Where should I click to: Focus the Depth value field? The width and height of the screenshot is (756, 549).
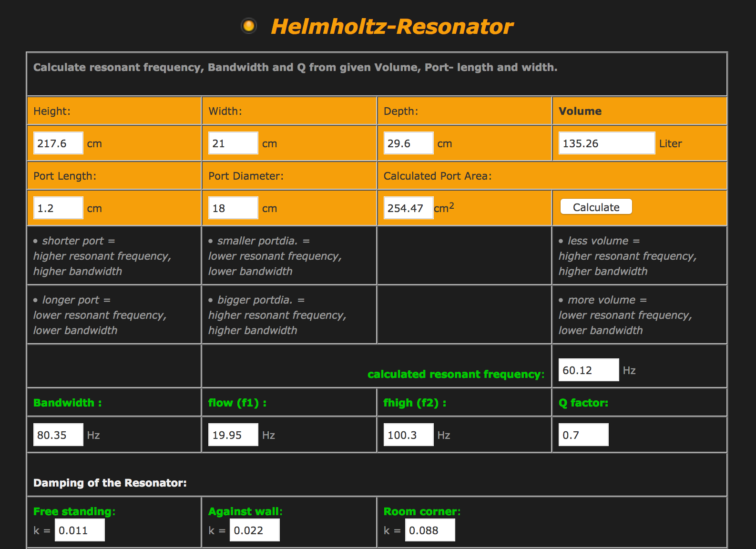click(409, 143)
